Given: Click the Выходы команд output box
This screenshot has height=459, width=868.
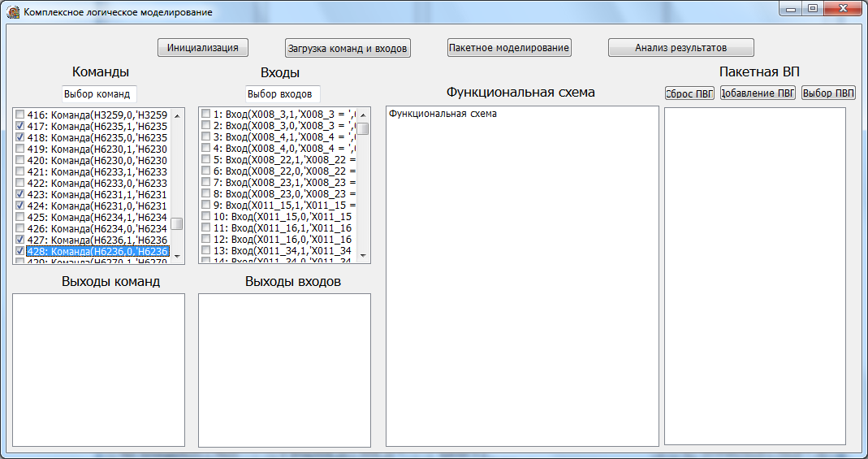Looking at the screenshot, I should coord(98,370).
